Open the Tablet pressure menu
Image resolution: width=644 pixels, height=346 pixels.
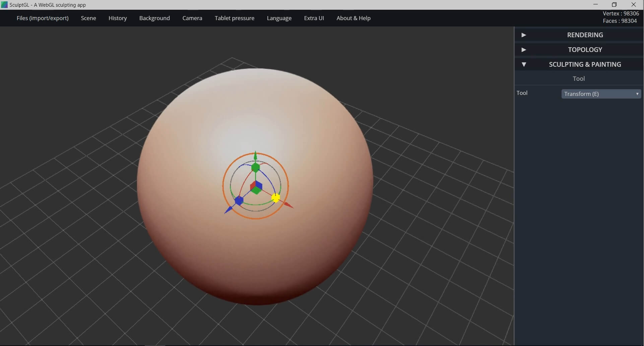pos(235,18)
